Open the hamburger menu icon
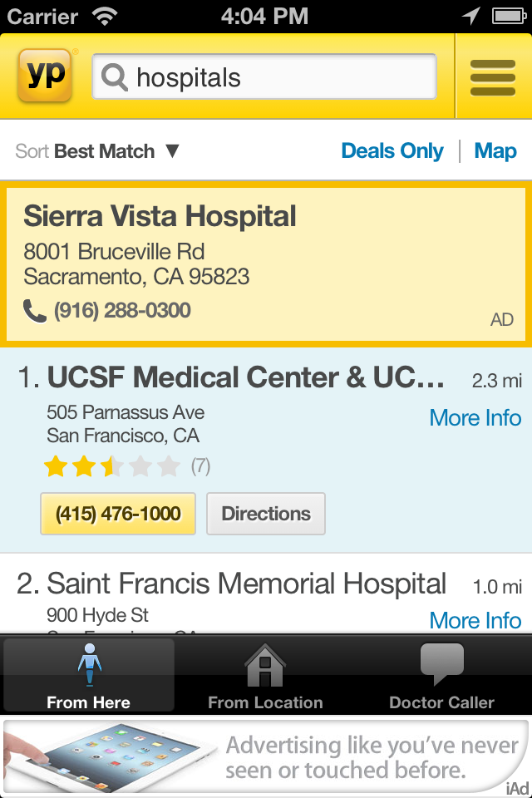 pyautogui.click(x=493, y=77)
